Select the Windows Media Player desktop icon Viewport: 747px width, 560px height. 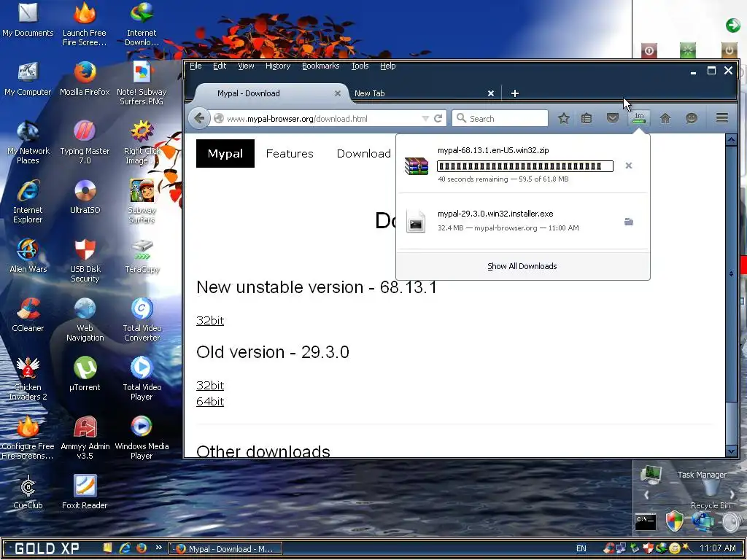tap(142, 437)
